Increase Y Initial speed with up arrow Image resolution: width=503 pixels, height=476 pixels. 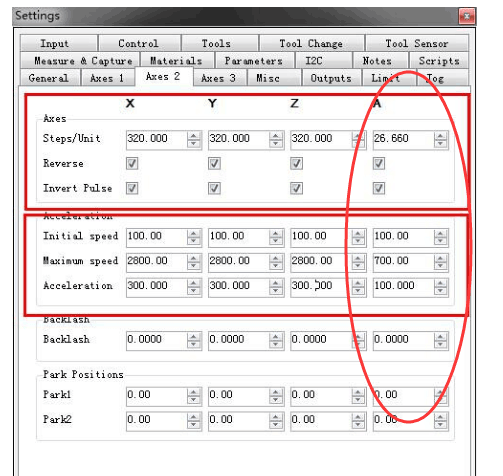(x=276, y=233)
